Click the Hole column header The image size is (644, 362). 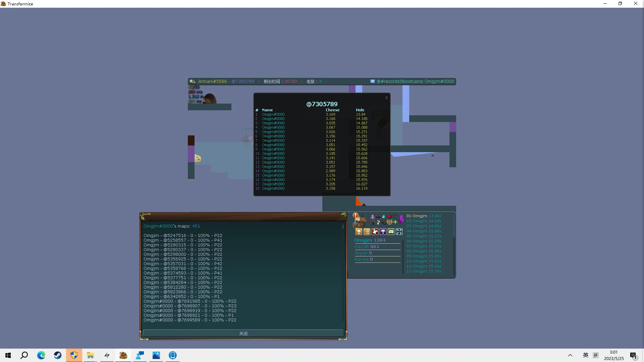[360, 110]
